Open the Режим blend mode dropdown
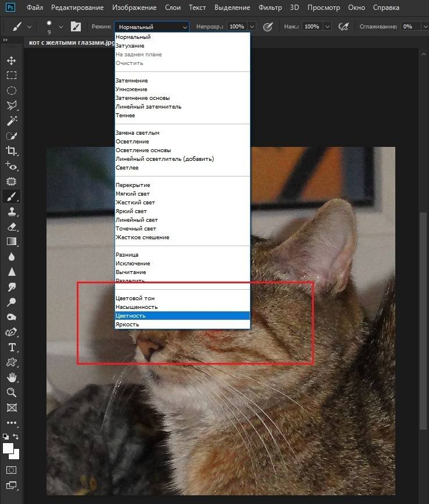The image size is (429, 504). [152, 27]
